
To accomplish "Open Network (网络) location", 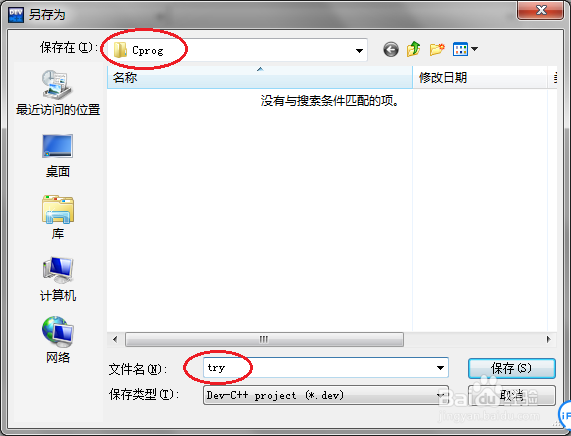I will 58,339.
